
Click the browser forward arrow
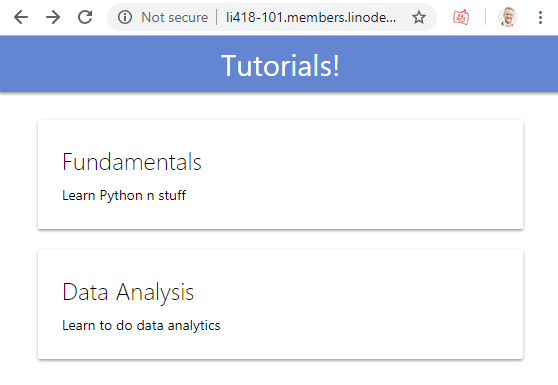53,17
